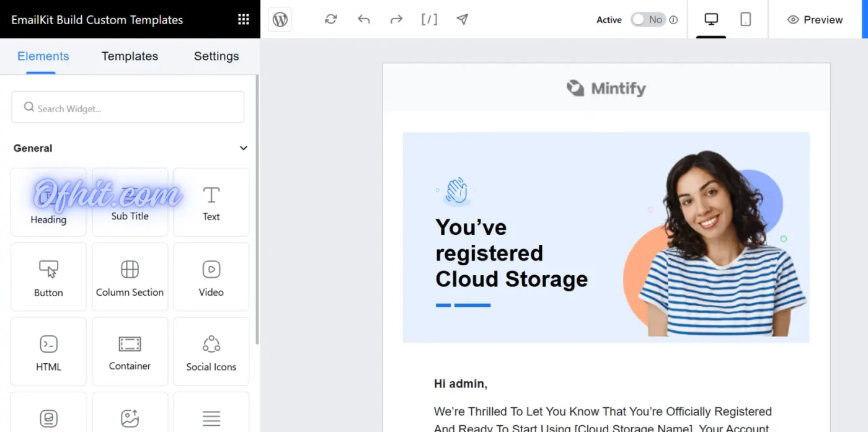
Task: Click the Preview button
Action: [x=815, y=19]
